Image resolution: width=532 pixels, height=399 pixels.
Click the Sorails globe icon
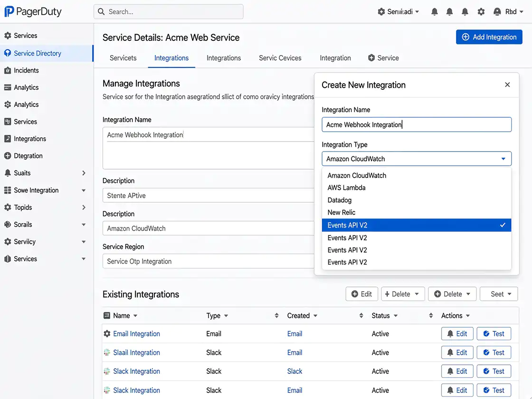pyautogui.click(x=8, y=224)
